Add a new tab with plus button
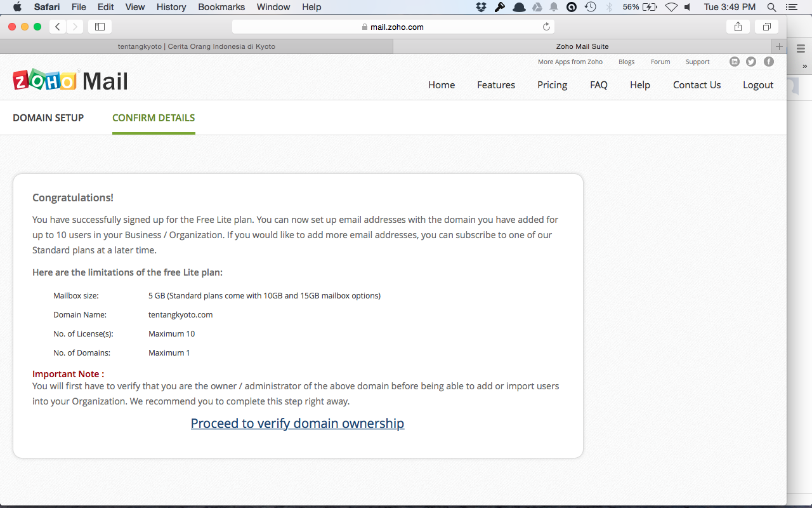The height and width of the screenshot is (508, 812). coord(779,46)
